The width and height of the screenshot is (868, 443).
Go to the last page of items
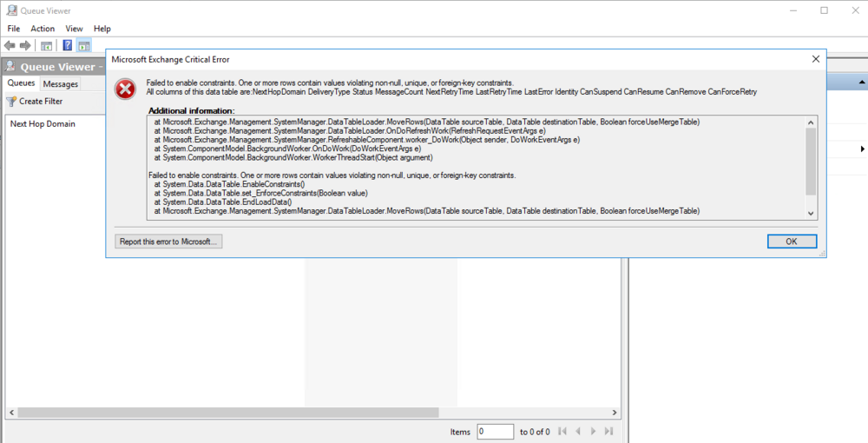click(609, 431)
